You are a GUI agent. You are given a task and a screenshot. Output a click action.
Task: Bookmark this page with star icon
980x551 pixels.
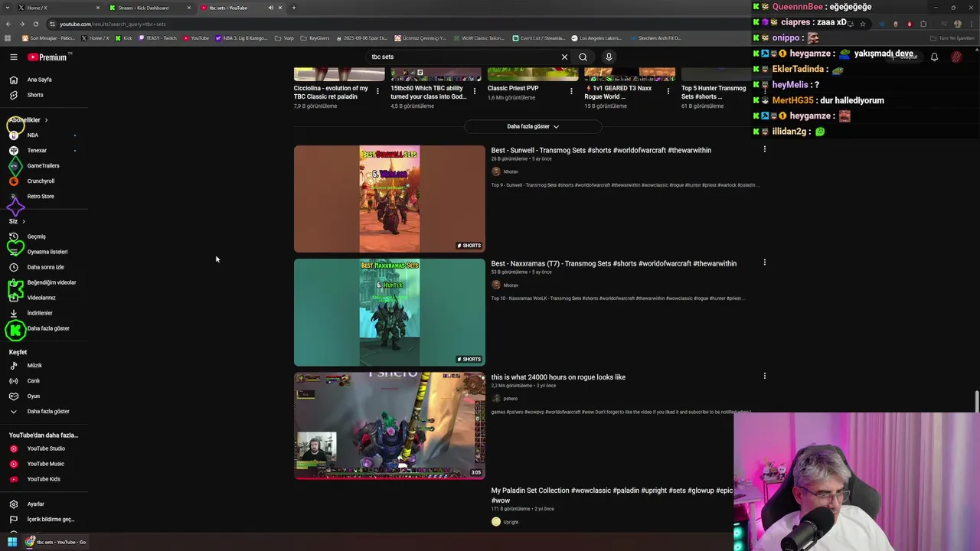point(863,24)
